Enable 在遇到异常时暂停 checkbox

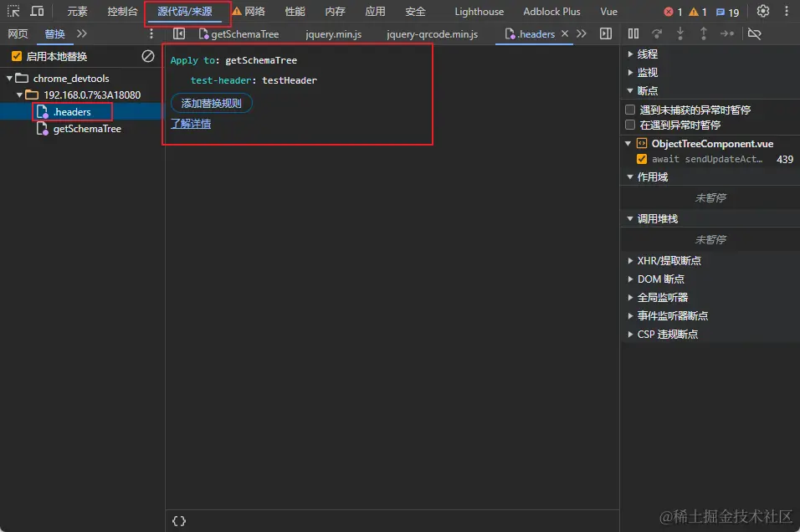(630, 125)
